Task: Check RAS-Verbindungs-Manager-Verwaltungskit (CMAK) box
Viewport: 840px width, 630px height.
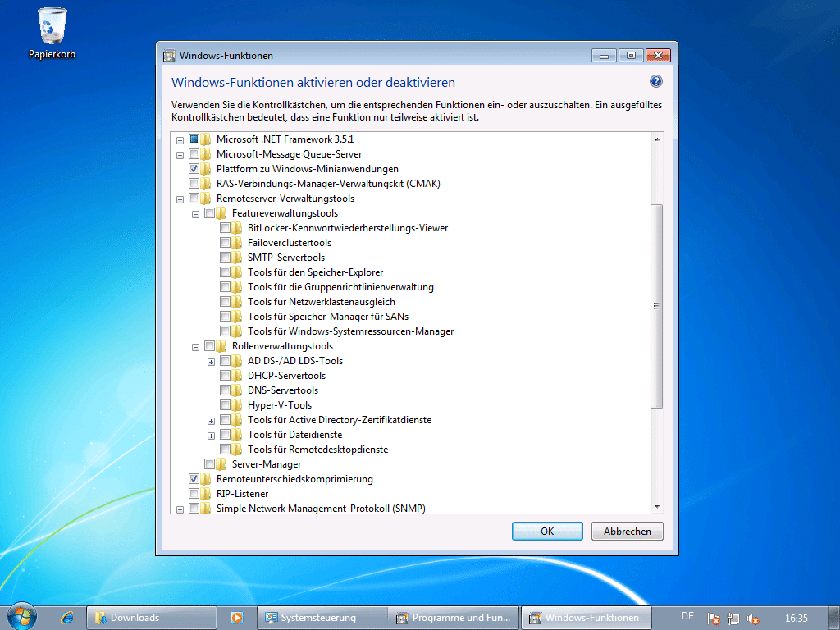Action: pyautogui.click(x=194, y=184)
